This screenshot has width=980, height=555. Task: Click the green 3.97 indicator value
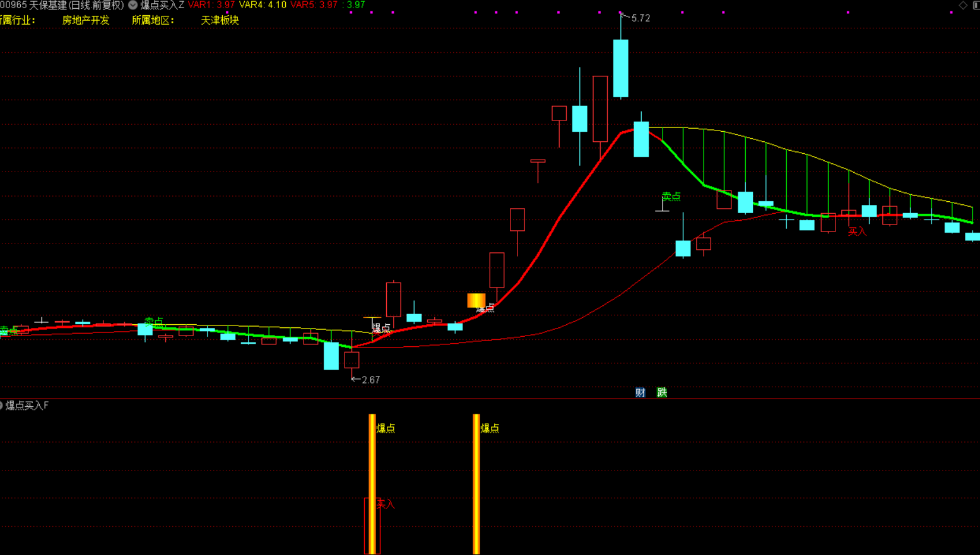click(x=356, y=5)
